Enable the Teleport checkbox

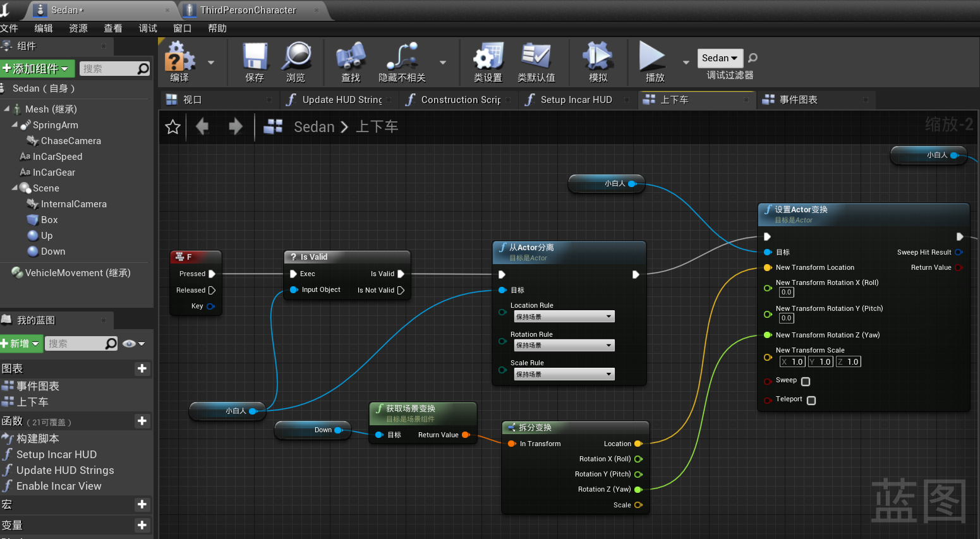[x=811, y=401]
